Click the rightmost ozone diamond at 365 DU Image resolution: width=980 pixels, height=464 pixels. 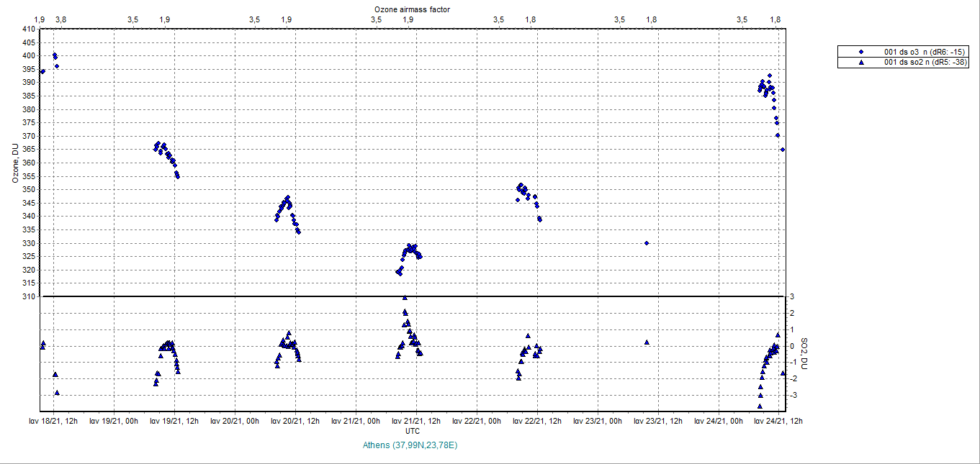point(783,150)
